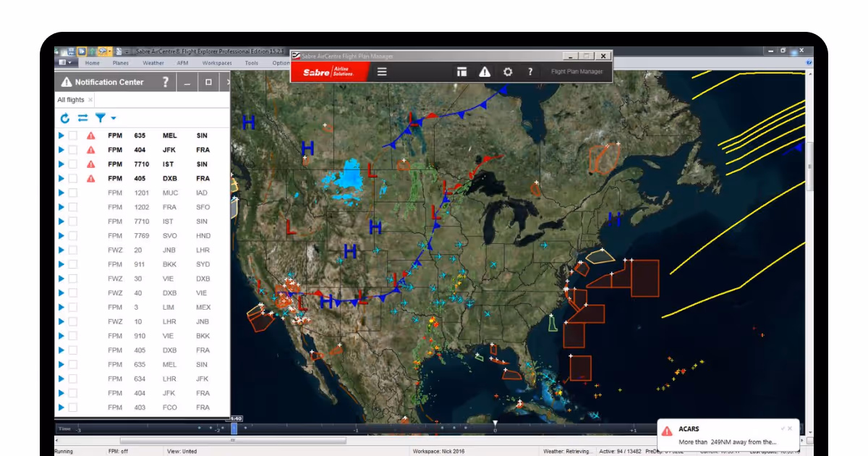Click the timeline playhead slider handle
The height and width of the screenshot is (456, 868).
(x=234, y=428)
